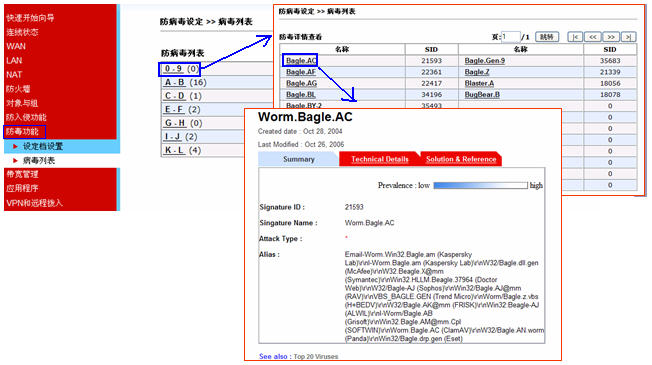The height and width of the screenshot is (365, 652).
Task: Select the NAT menu item
Action: (x=14, y=74)
